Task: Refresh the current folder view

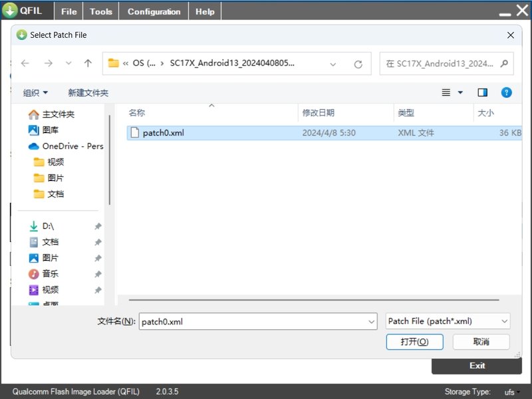Action: (358, 64)
